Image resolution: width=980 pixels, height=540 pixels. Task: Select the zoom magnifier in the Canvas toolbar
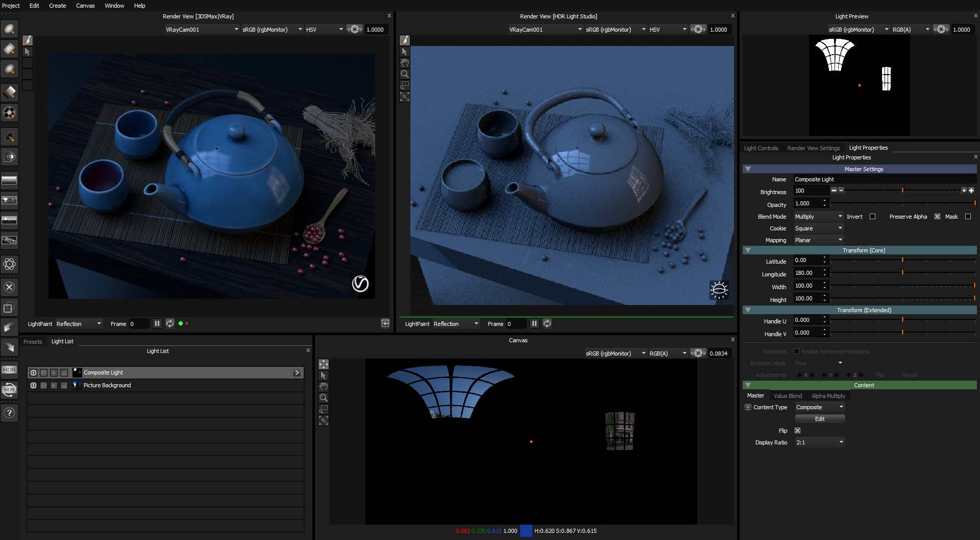(x=324, y=398)
